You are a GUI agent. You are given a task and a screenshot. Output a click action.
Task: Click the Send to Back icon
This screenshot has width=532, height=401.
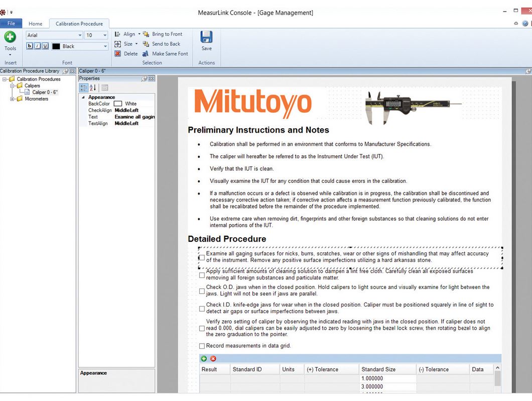(x=146, y=44)
